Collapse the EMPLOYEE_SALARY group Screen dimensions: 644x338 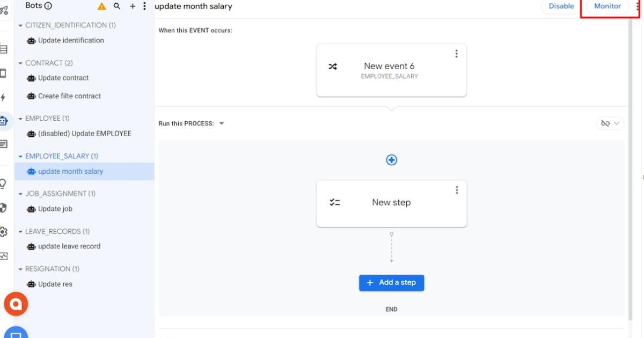coord(20,156)
